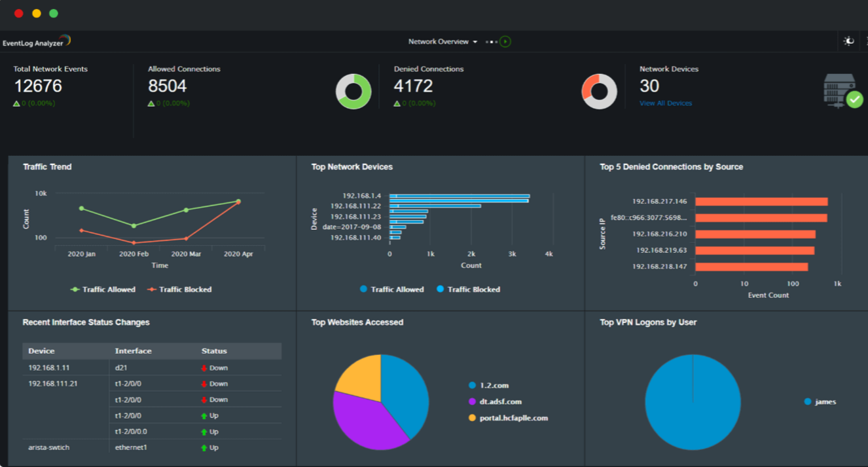Viewport: 868px width, 467px height.
Task: Open the View All Devices link
Action: (x=666, y=103)
